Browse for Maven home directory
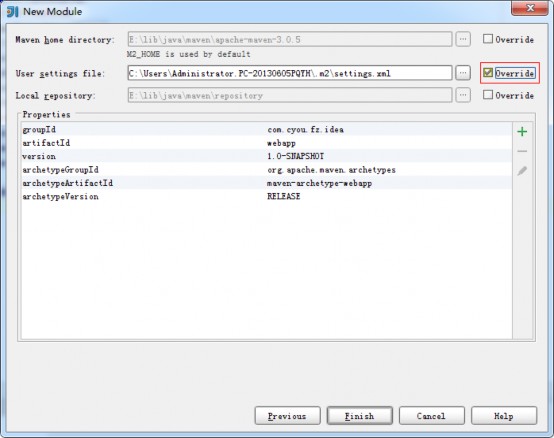This screenshot has height=438, width=554. (x=463, y=39)
